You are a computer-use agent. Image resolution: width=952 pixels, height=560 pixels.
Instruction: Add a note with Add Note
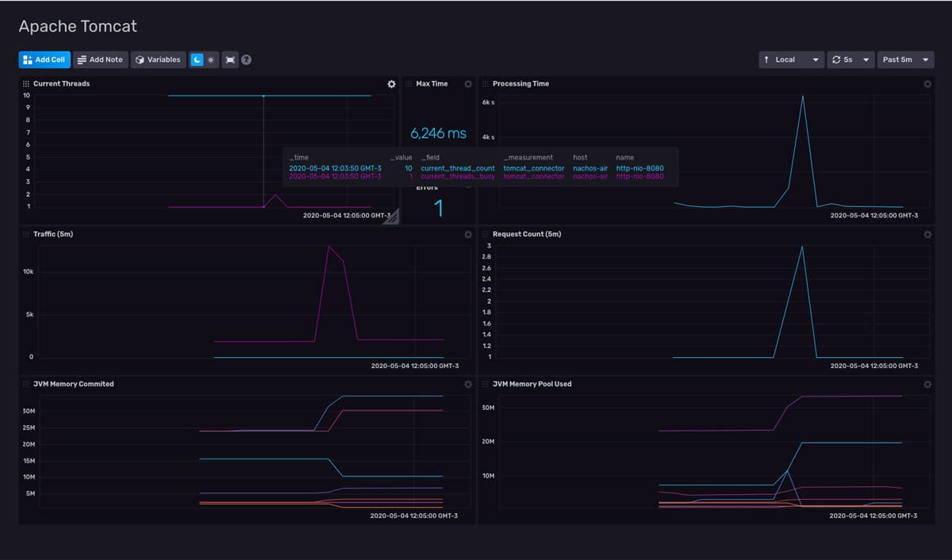click(x=101, y=59)
